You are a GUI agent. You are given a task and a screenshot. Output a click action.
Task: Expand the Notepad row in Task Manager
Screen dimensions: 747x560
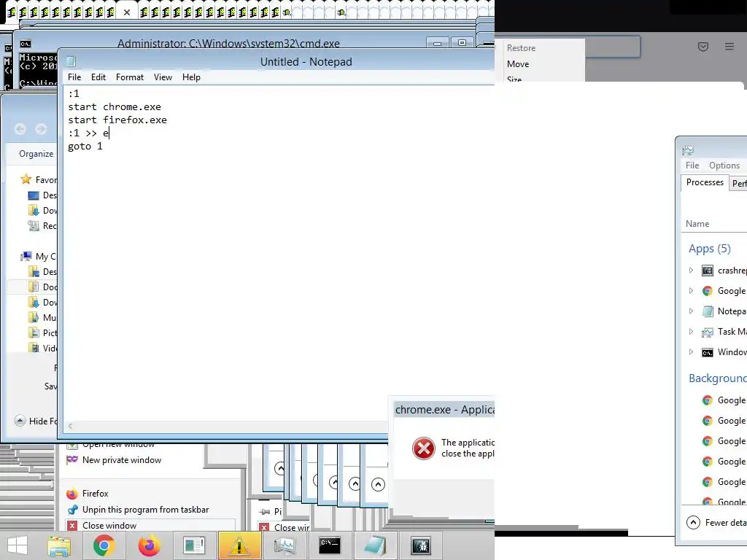691,311
